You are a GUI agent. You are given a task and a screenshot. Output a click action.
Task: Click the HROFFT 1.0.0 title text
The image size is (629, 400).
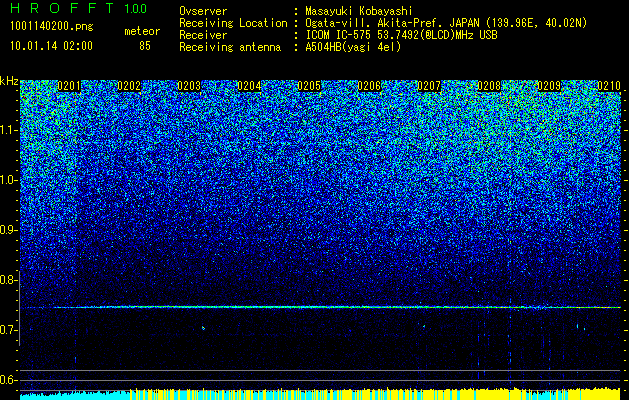tap(78, 8)
